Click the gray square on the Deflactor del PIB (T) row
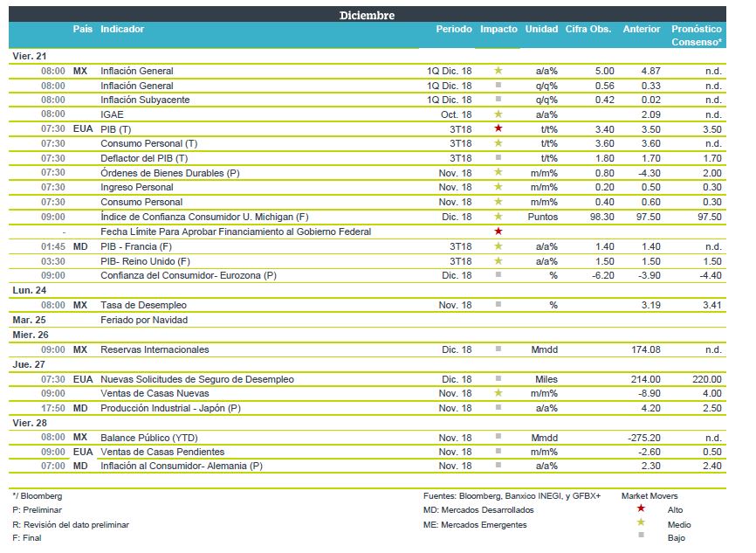The height and width of the screenshot is (553, 756). pos(498,157)
